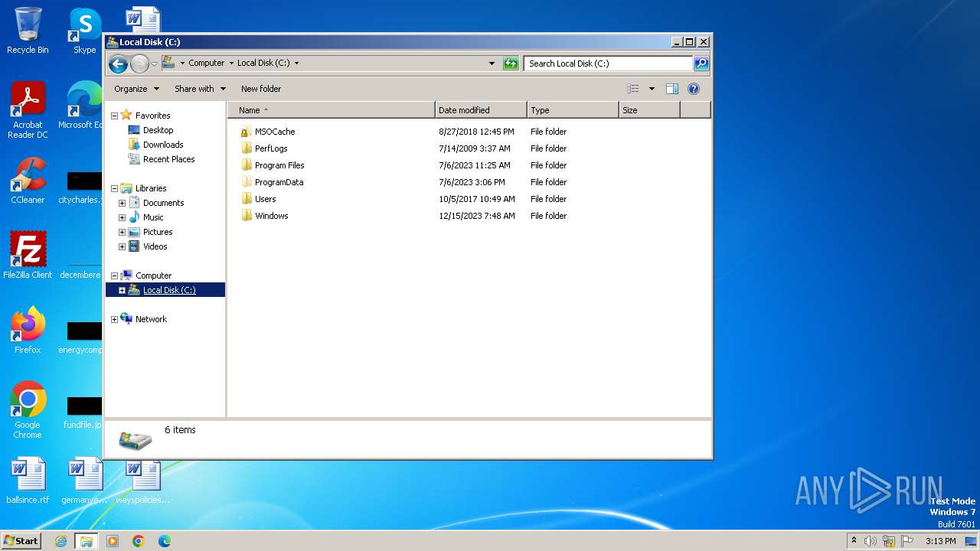Toggle the preview pane button
The width and height of the screenshot is (980, 551).
coord(672,89)
